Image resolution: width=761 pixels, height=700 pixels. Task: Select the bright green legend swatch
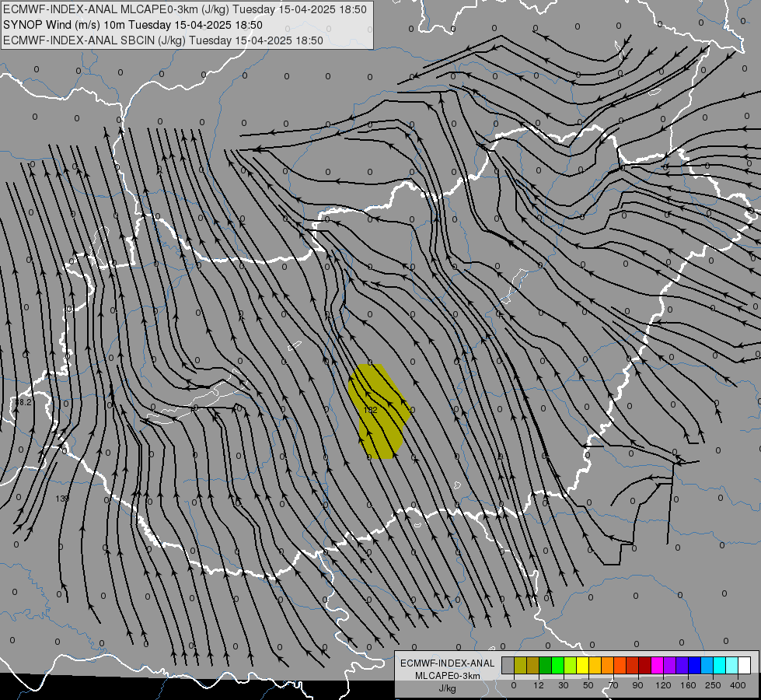(557, 665)
